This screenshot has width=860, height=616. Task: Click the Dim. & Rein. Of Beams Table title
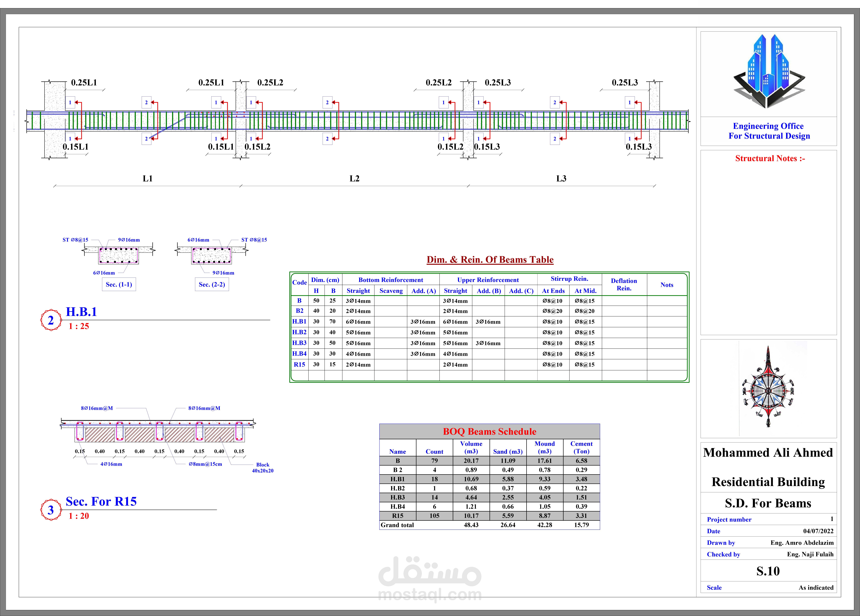tap(490, 260)
